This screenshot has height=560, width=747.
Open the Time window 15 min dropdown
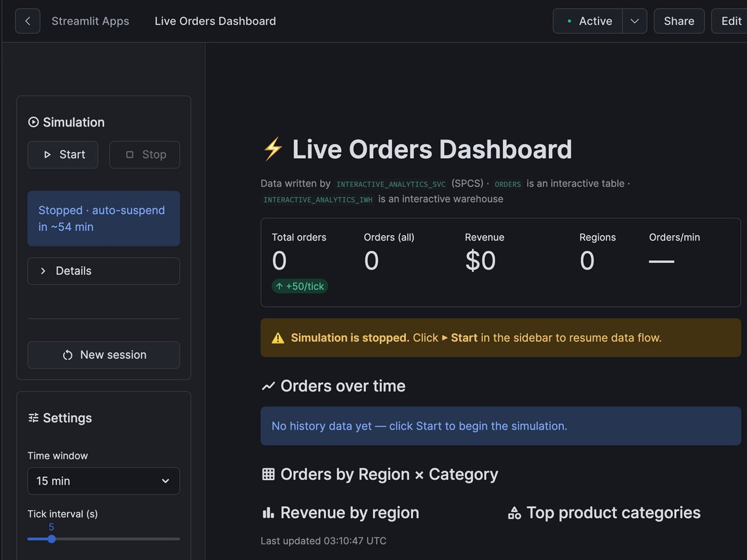pyautogui.click(x=104, y=481)
